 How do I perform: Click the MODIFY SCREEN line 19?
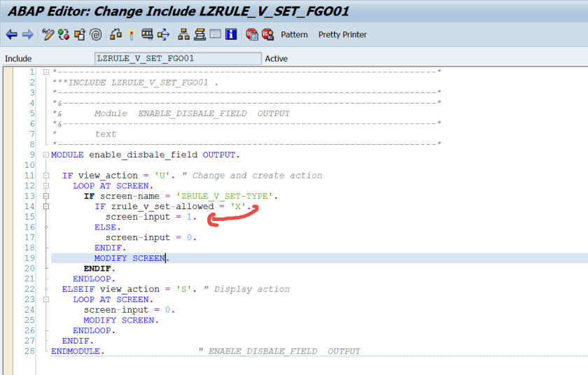coord(132,258)
